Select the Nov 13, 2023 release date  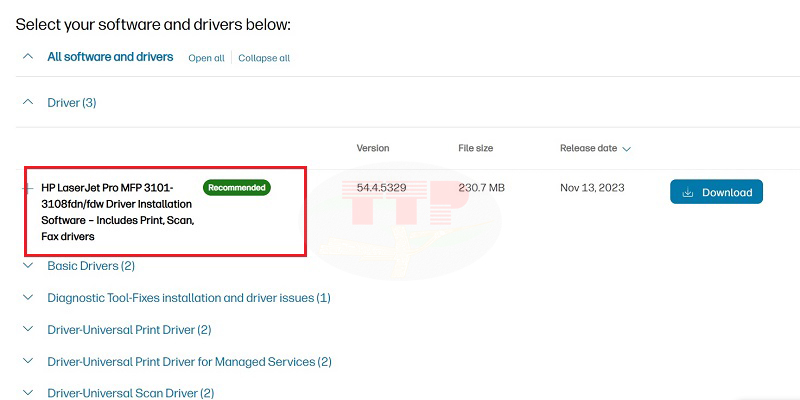coord(592,188)
